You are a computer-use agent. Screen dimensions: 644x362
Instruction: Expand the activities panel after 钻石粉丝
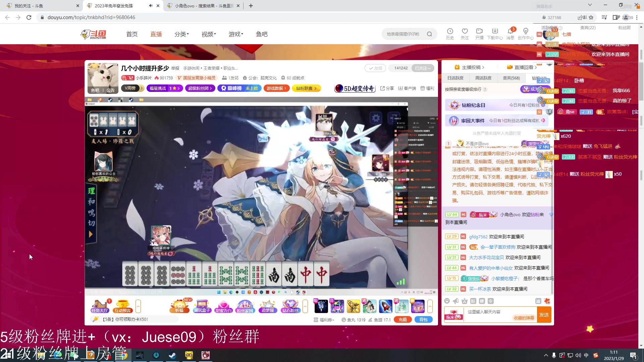point(305,306)
